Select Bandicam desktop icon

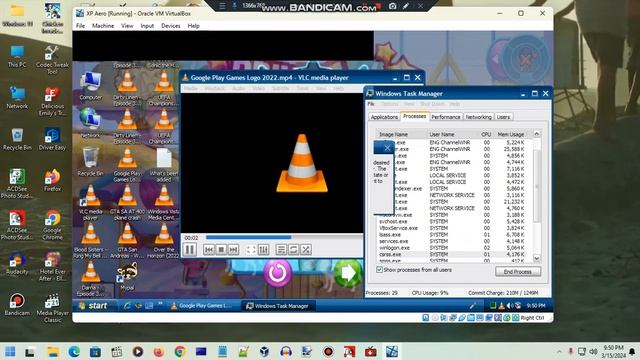tap(17, 304)
